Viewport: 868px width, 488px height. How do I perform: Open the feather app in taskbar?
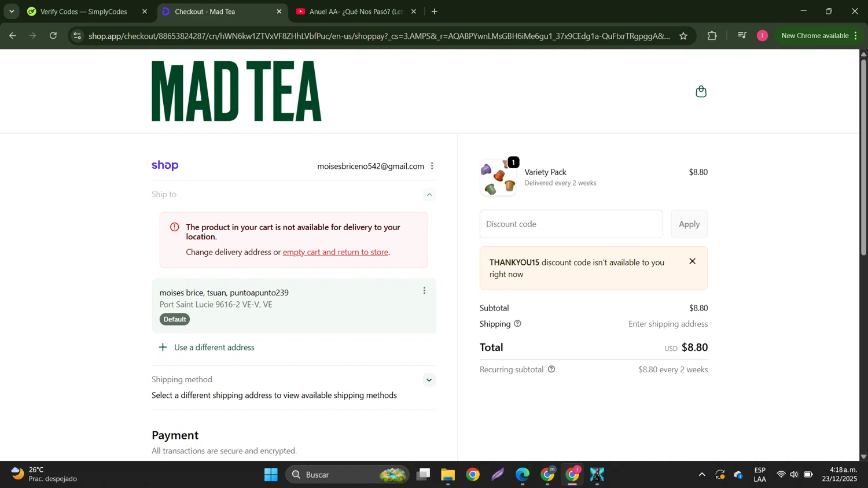tap(498, 475)
